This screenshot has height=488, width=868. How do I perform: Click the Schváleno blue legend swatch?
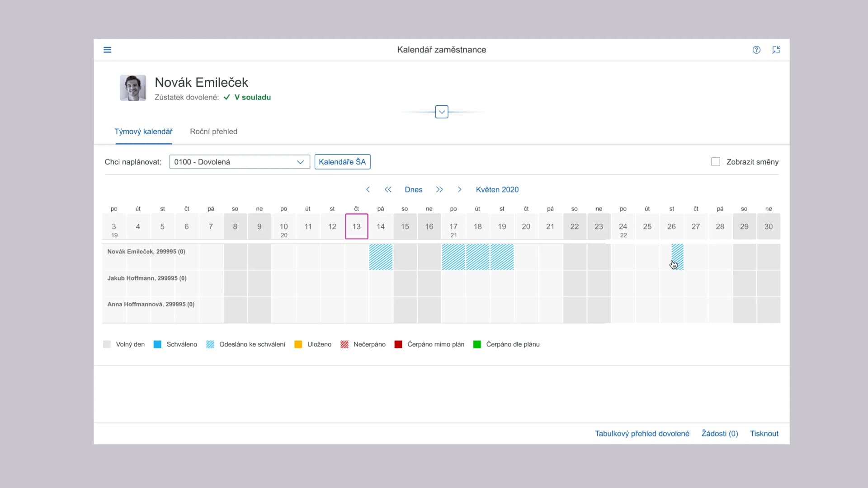click(157, 344)
